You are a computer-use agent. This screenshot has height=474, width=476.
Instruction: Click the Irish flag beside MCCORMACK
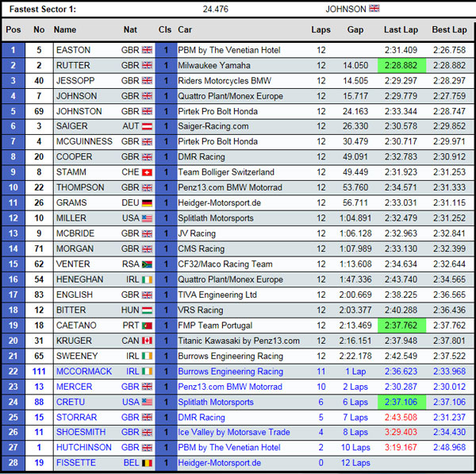click(147, 372)
